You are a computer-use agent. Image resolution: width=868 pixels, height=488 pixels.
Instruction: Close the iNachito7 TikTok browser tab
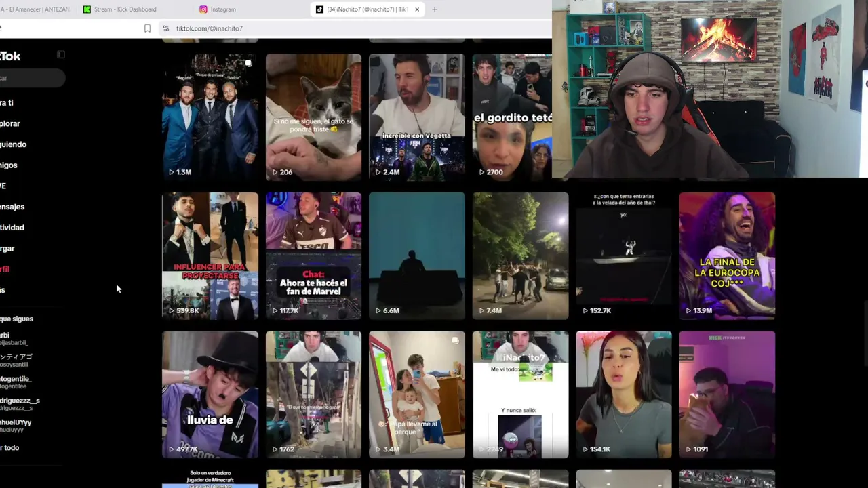point(417,9)
